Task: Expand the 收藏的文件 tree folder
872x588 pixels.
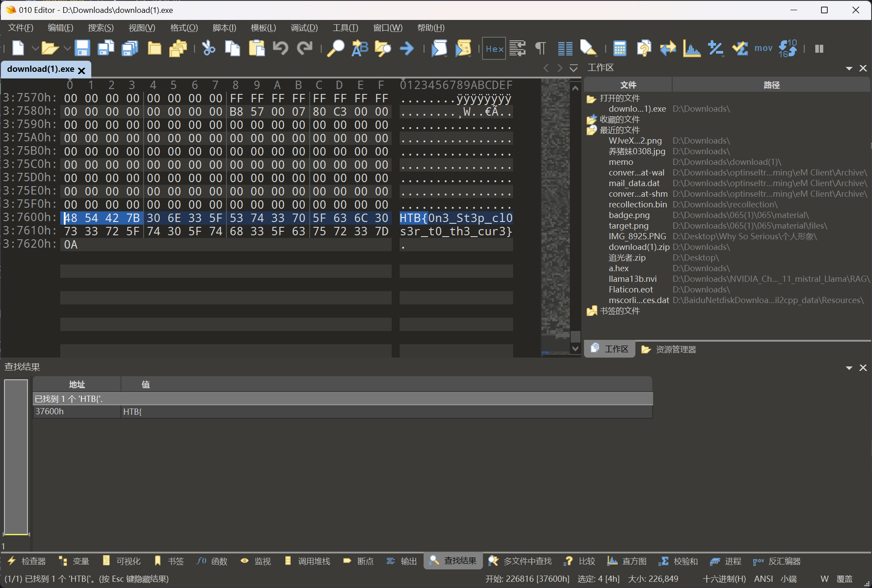Action: [591, 120]
